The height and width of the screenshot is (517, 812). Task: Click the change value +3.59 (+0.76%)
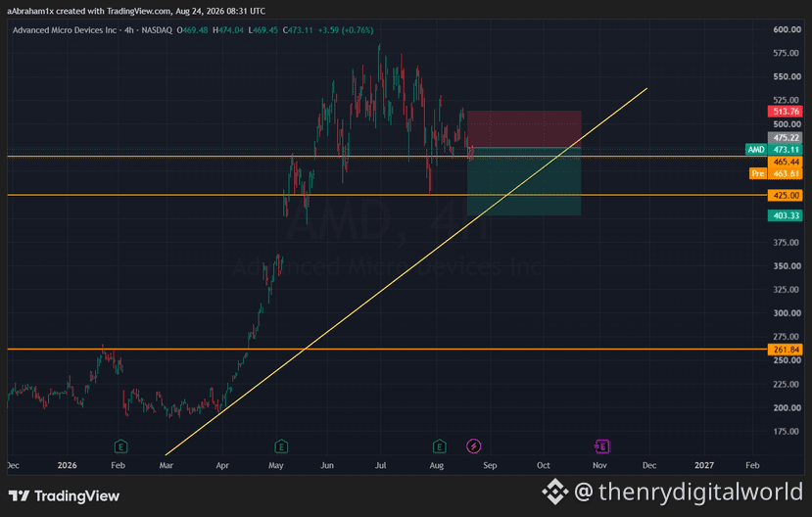coord(346,30)
